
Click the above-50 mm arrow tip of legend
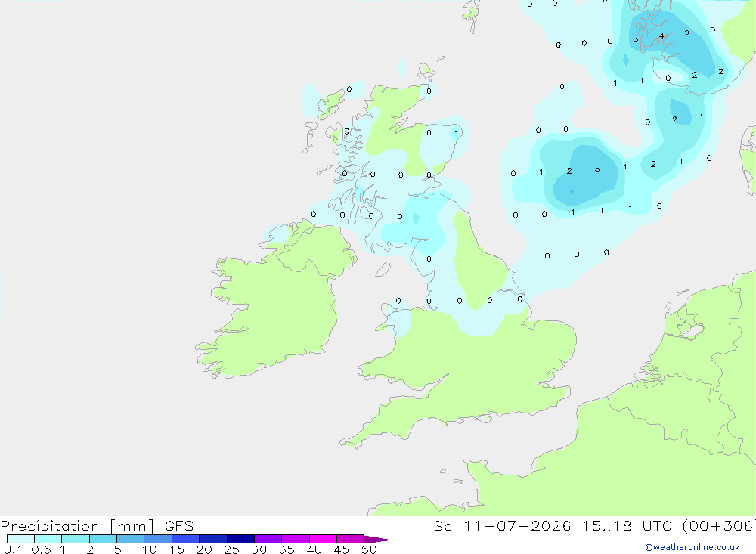378,539
